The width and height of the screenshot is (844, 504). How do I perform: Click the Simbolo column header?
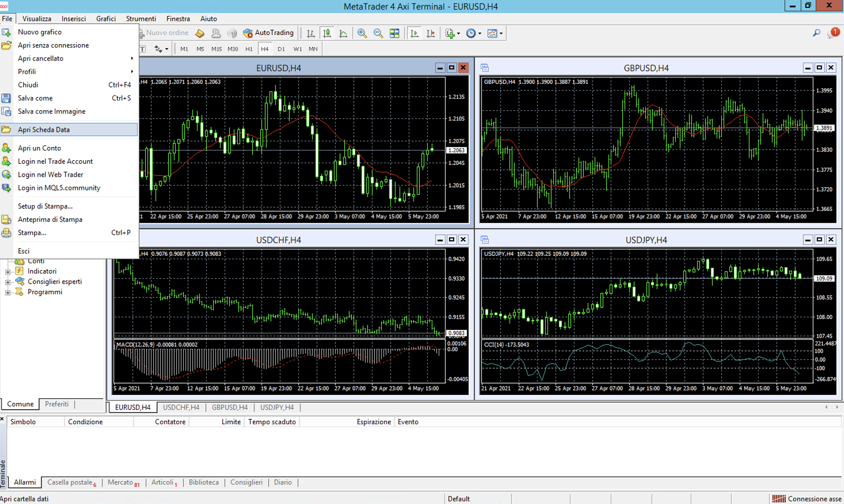click(x=23, y=422)
